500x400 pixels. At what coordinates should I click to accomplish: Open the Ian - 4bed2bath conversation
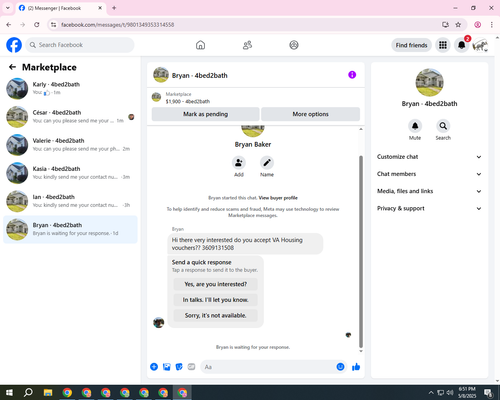(70, 201)
